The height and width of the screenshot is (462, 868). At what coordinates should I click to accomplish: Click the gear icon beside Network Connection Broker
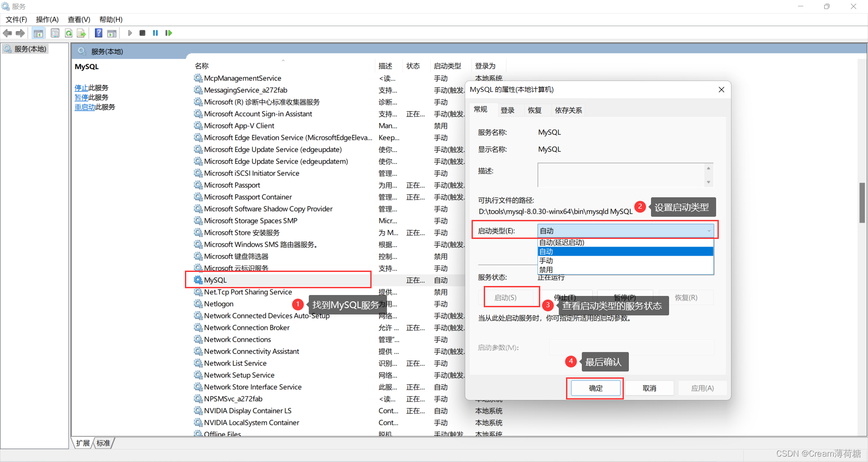[x=198, y=328]
